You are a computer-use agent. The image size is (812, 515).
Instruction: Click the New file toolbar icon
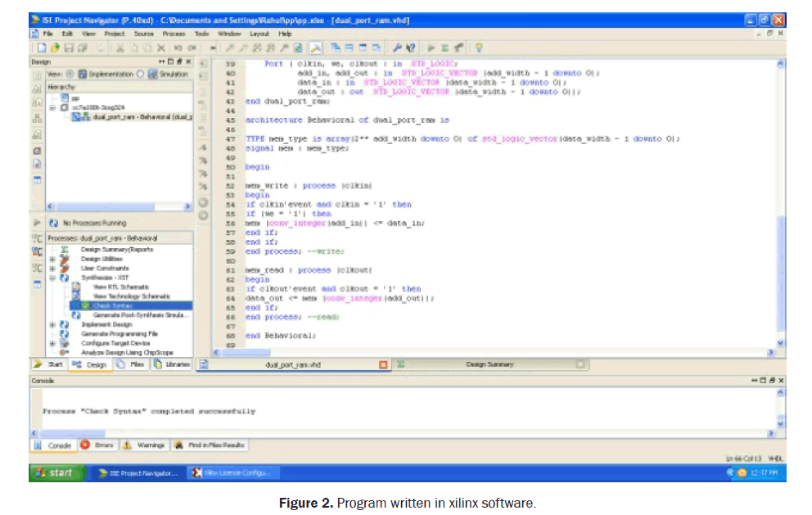point(41,48)
